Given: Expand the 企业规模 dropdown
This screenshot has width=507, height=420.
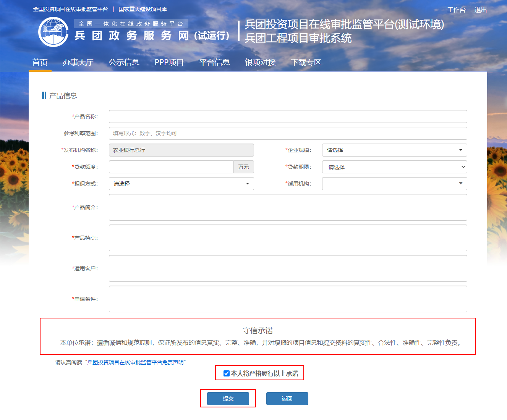Looking at the screenshot, I should click(x=394, y=150).
